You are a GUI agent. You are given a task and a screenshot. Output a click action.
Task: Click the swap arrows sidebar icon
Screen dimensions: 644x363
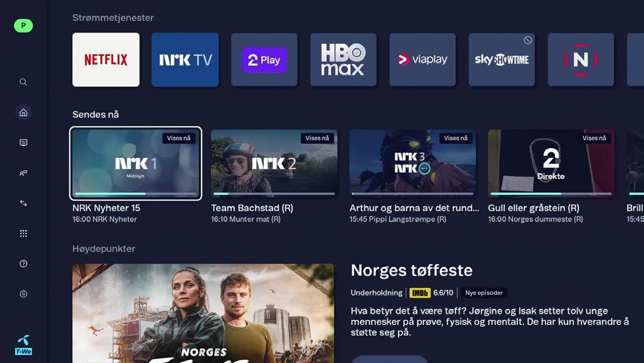(x=23, y=203)
